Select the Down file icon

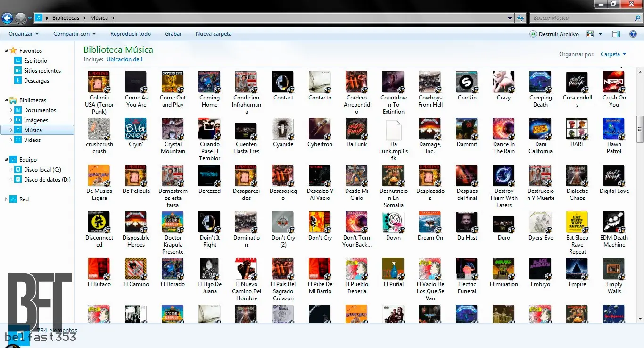(x=393, y=222)
